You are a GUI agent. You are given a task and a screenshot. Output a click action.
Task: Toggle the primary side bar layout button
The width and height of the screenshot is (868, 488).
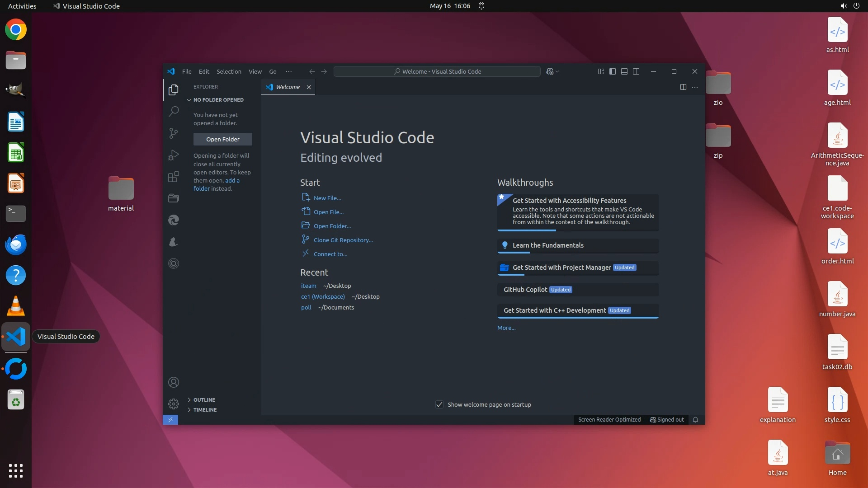tap(612, 71)
